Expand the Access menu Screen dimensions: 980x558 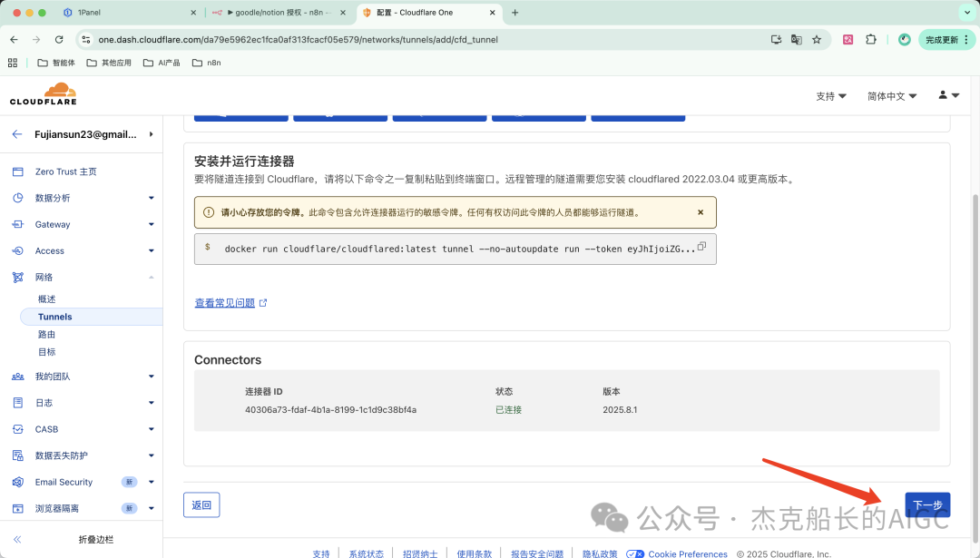[x=152, y=250]
